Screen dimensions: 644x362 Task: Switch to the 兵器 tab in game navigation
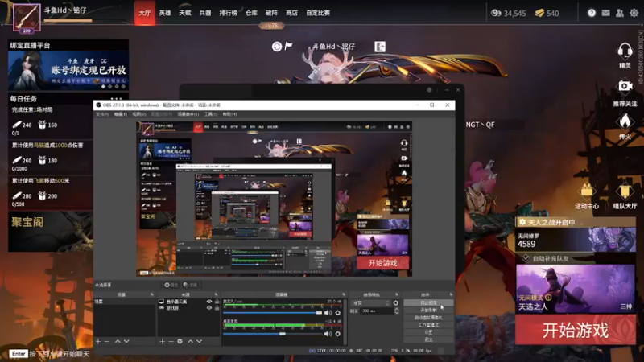click(x=205, y=13)
